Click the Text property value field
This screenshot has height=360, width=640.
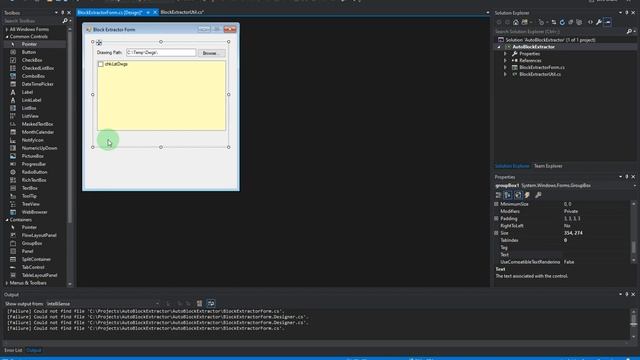tap(596, 255)
